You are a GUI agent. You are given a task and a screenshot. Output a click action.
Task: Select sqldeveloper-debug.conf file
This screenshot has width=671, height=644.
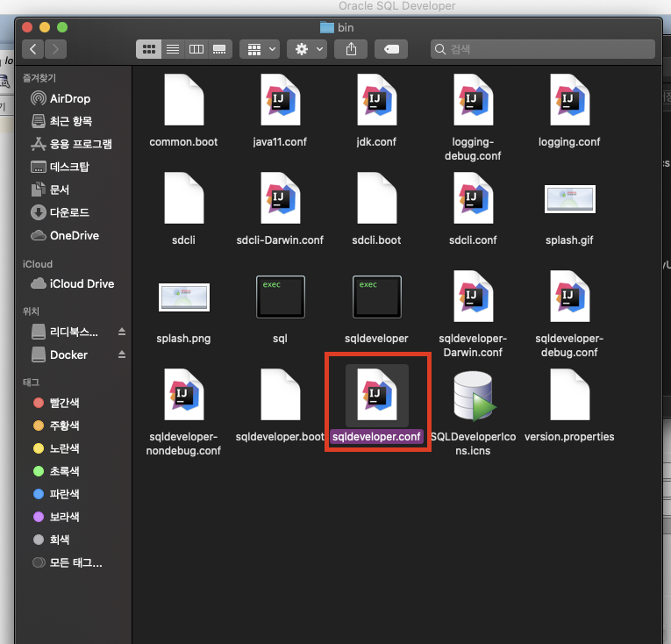[x=569, y=297]
